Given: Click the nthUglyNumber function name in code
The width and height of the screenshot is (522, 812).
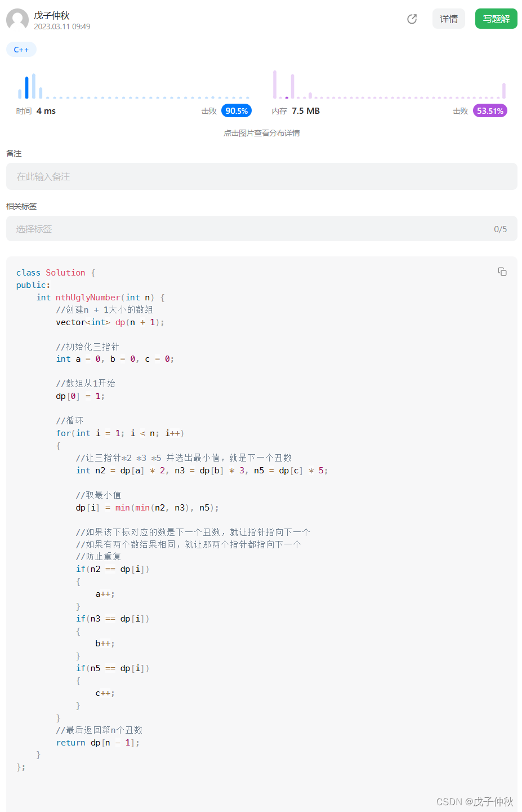Looking at the screenshot, I should [88, 298].
